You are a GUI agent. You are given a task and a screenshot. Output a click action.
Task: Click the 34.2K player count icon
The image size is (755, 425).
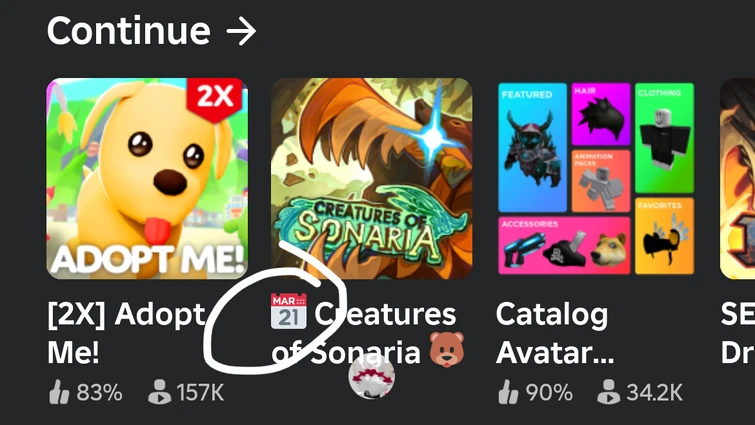(609, 392)
